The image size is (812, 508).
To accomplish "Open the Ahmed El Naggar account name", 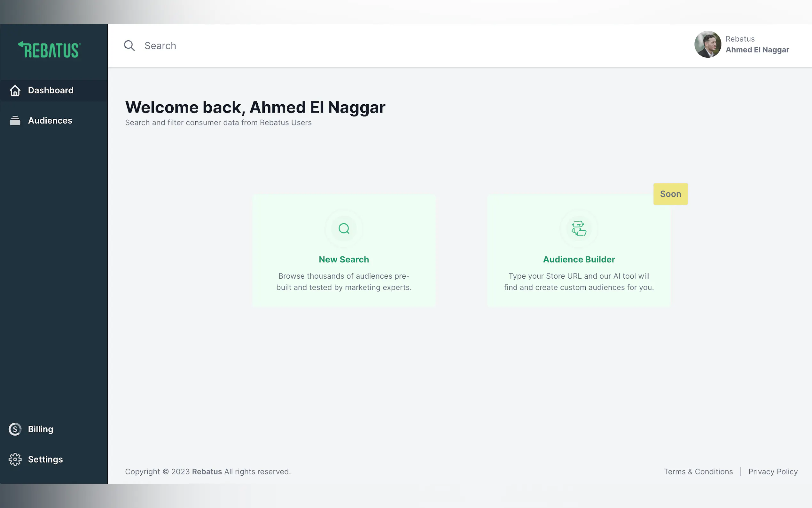I will coord(757,50).
